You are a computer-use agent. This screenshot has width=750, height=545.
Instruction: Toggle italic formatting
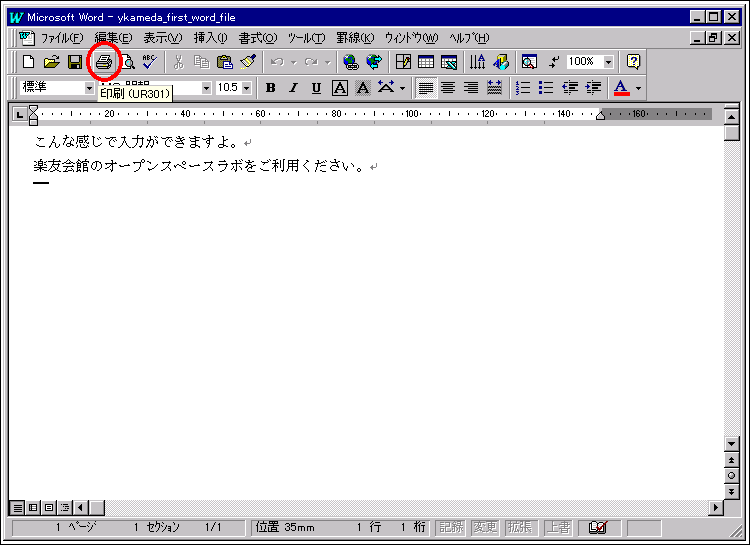pyautogui.click(x=293, y=88)
